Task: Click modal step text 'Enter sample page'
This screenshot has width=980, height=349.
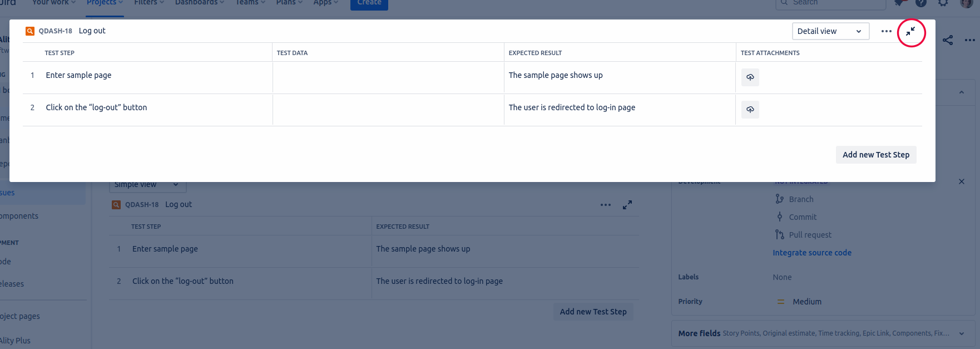Action: coord(78,75)
